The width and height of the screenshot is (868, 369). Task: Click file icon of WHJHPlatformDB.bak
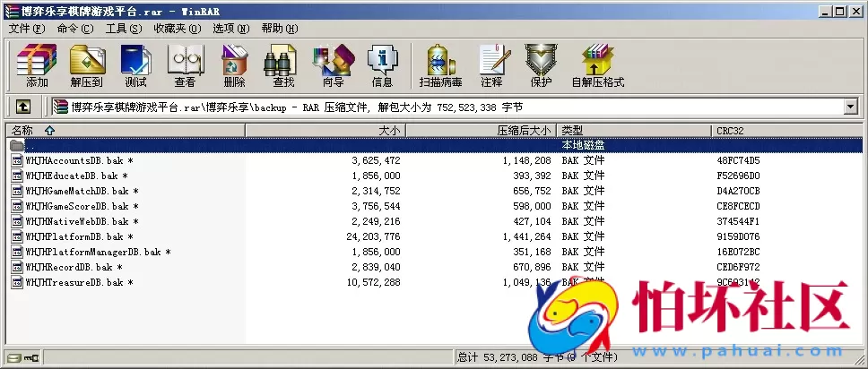point(17,236)
